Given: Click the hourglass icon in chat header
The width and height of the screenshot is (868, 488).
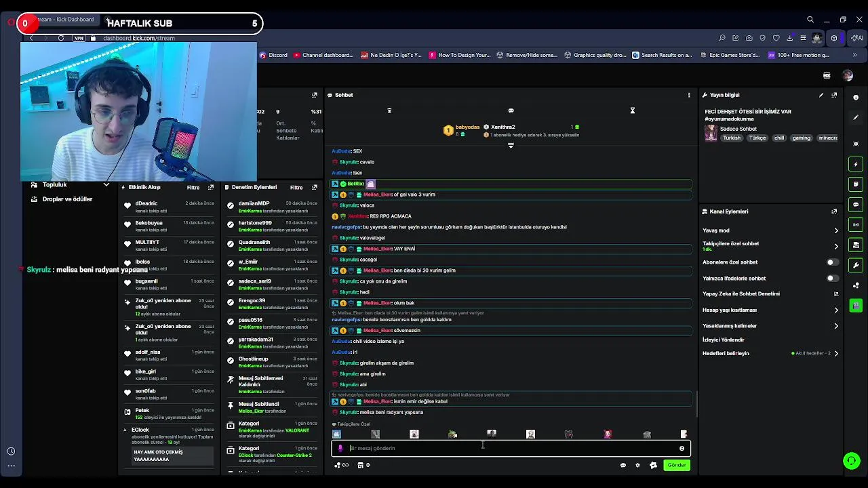Looking at the screenshot, I should click(x=632, y=110).
